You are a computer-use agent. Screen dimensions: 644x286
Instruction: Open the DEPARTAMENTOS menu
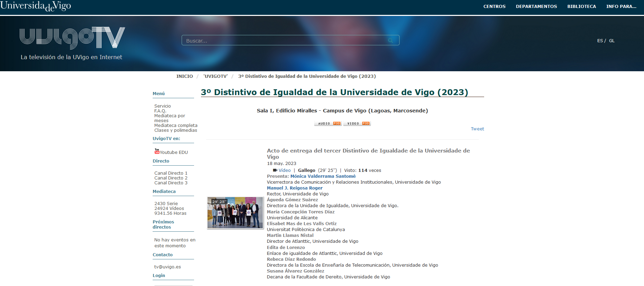(x=536, y=7)
